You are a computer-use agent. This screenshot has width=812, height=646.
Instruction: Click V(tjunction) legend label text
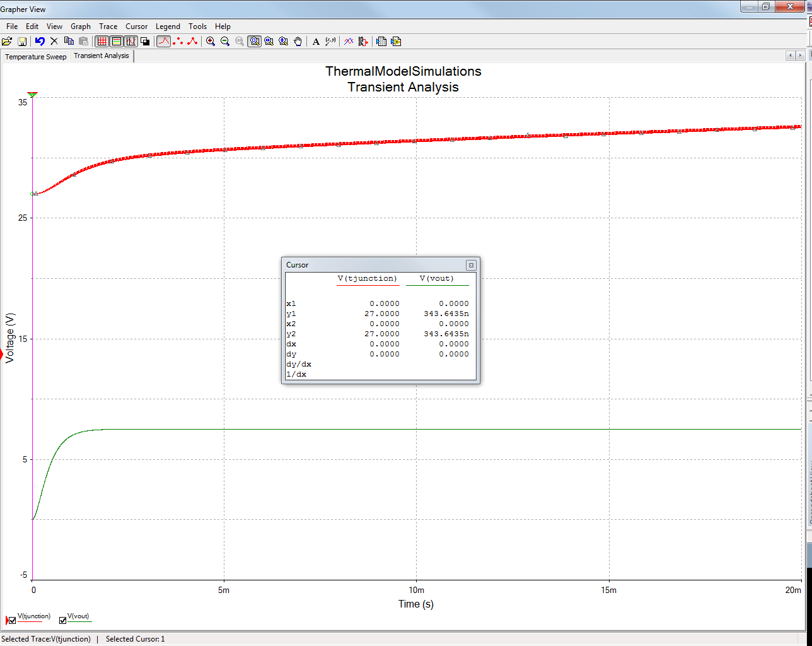click(x=34, y=616)
